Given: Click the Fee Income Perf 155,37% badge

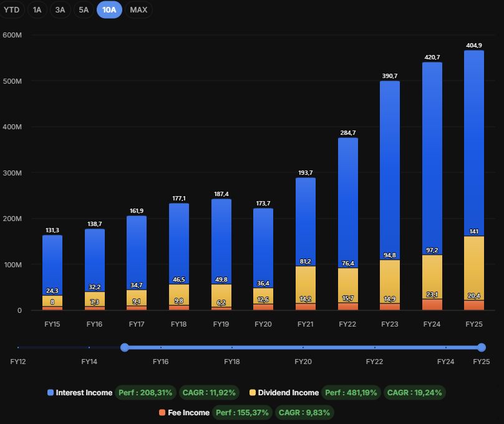Looking at the screenshot, I should (242, 413).
